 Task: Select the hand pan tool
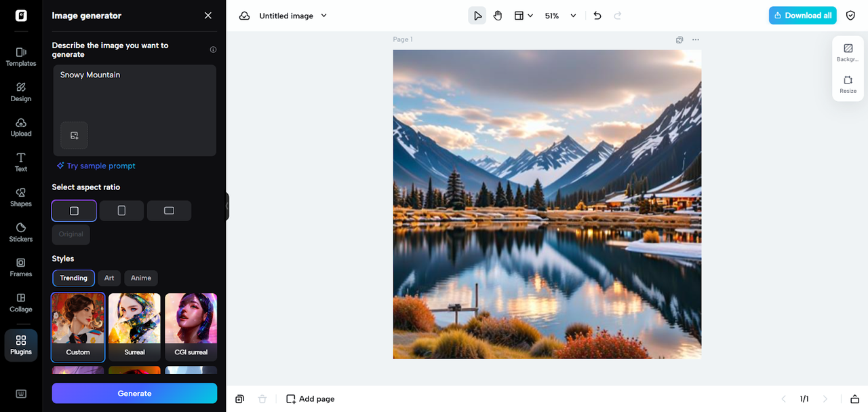[x=498, y=15]
